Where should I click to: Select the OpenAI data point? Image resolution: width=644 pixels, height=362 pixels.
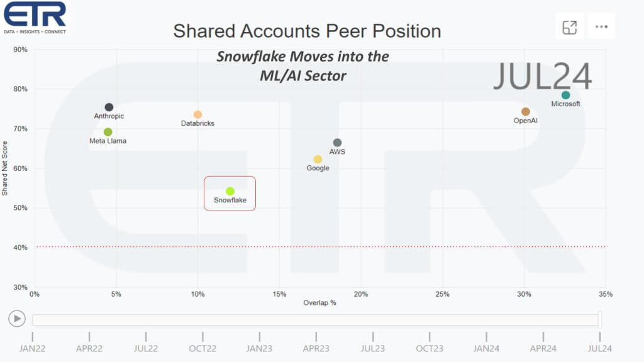pos(525,112)
